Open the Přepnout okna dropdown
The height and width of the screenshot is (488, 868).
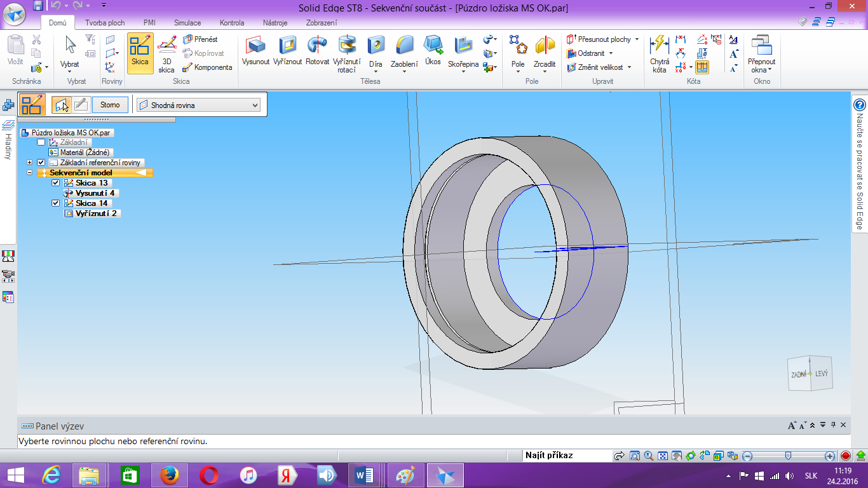pos(762,54)
